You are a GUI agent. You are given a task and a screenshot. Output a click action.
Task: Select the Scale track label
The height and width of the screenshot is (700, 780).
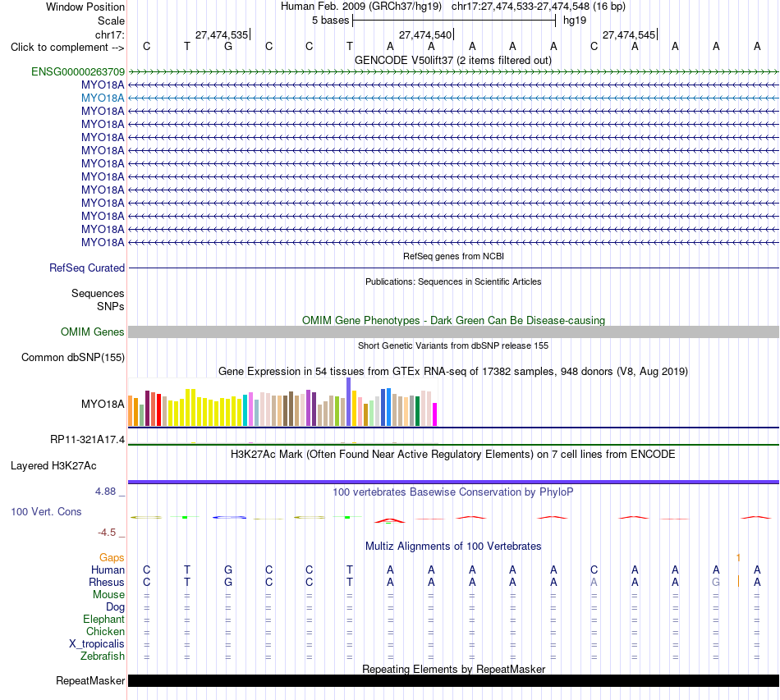tap(111, 21)
